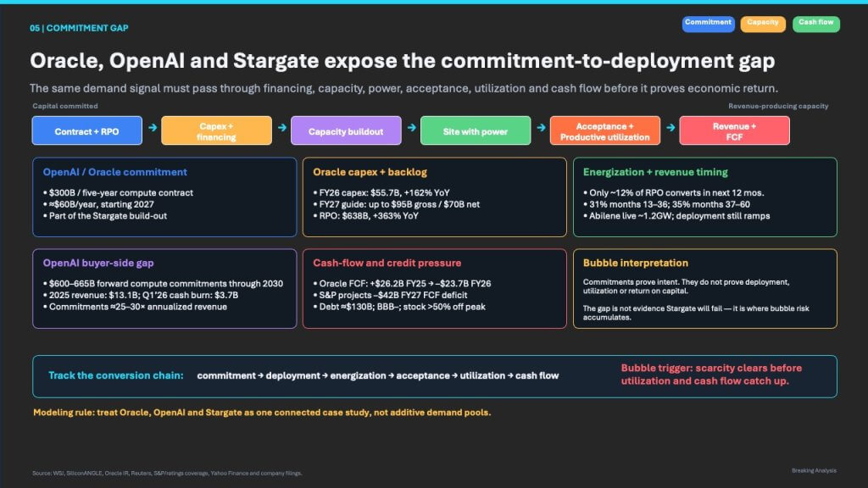Viewport: 868px width, 488px height.
Task: Click 'RPO: $638B, +363% YoY' bullet
Action: pyautogui.click(x=366, y=216)
